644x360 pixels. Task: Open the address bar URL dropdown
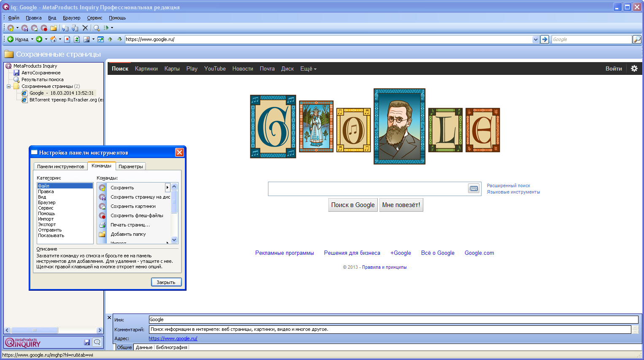pos(536,39)
